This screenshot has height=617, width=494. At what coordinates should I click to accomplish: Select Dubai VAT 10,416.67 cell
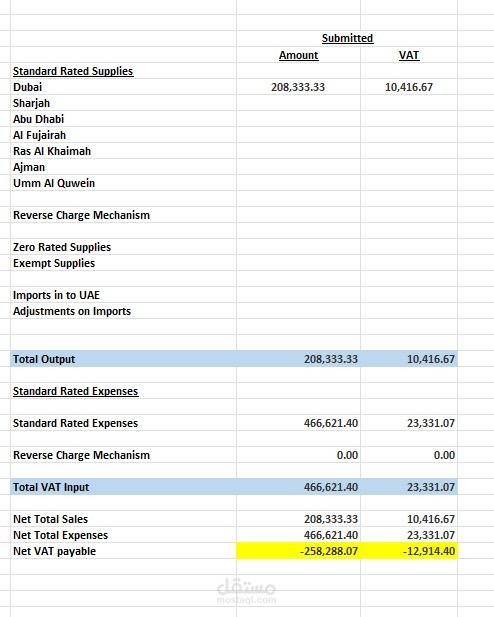tap(409, 87)
